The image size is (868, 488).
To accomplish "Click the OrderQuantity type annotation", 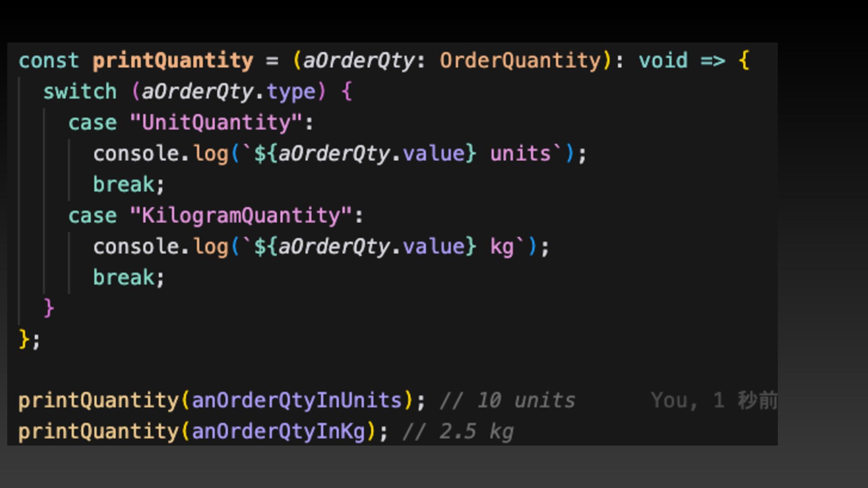I will 520,61.
